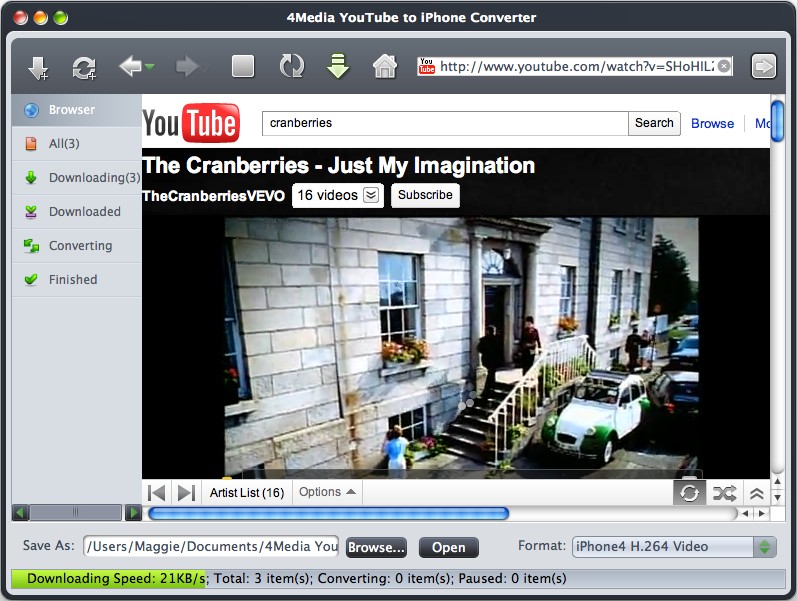Click the sidebar scroll right arrow
This screenshot has height=601, width=797.
pyautogui.click(x=133, y=513)
